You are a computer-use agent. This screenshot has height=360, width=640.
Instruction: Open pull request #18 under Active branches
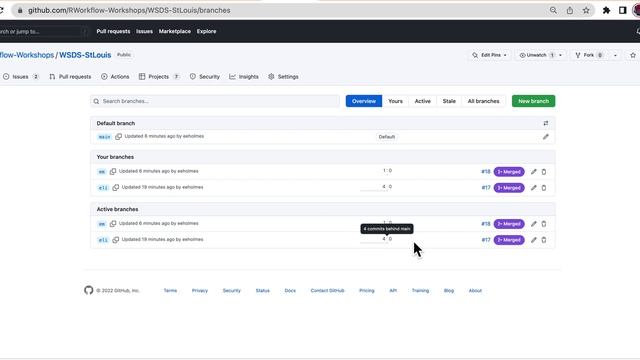tap(486, 224)
